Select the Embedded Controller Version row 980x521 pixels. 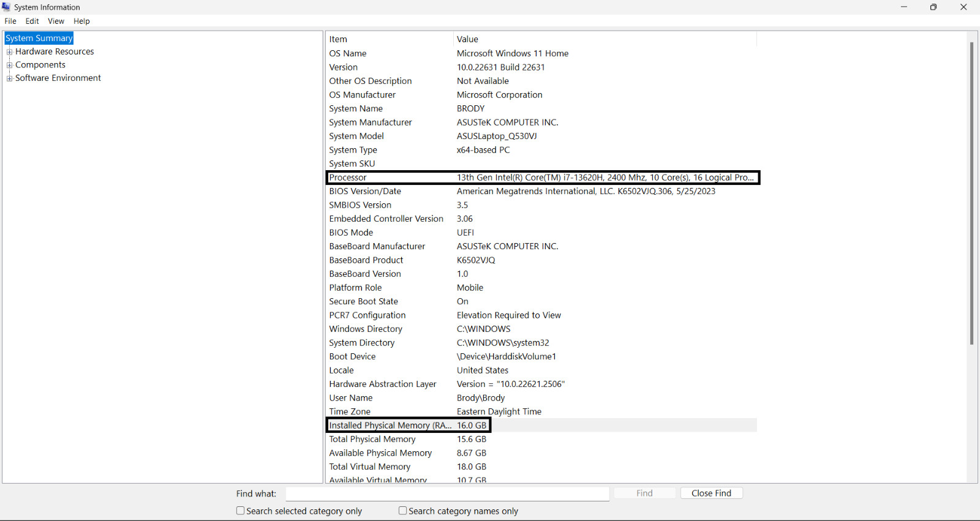tap(542, 219)
